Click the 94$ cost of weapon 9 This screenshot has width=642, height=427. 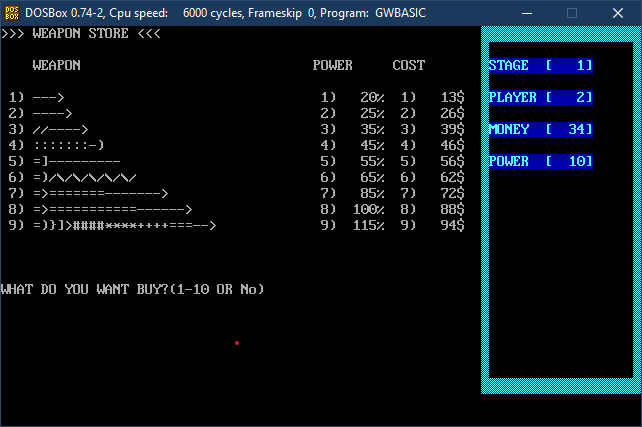click(452, 225)
